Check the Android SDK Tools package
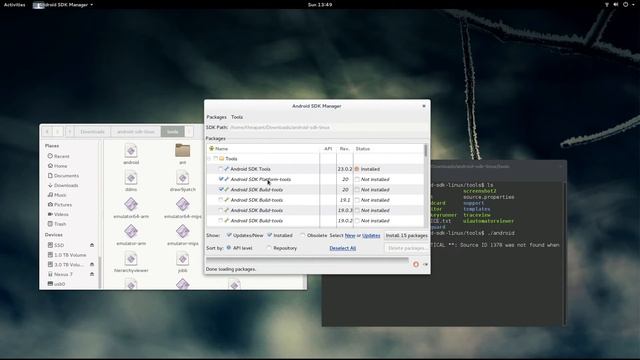Screen dimensions: 640x360 pos(220,169)
